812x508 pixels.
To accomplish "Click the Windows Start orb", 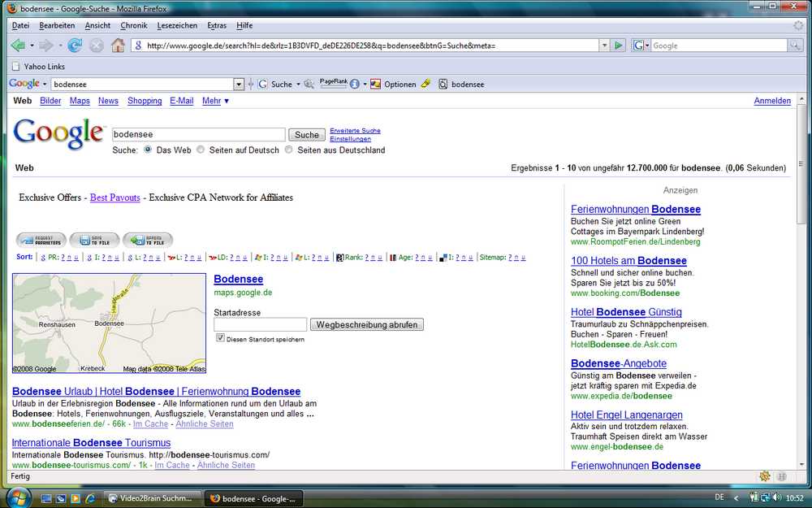I will pyautogui.click(x=19, y=498).
